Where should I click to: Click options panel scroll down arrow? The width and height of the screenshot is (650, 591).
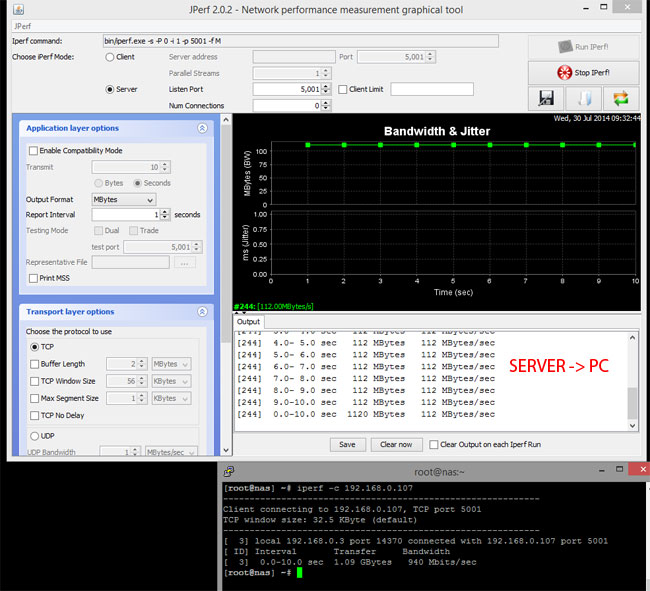click(x=226, y=450)
